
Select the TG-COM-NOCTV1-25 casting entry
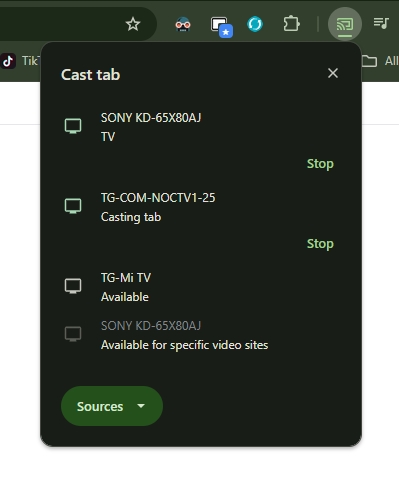click(x=201, y=207)
